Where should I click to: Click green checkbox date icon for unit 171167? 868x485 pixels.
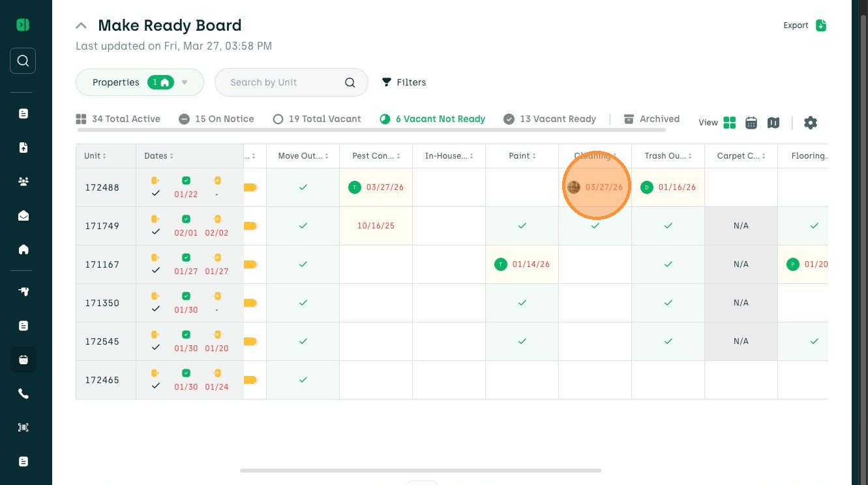click(x=186, y=258)
